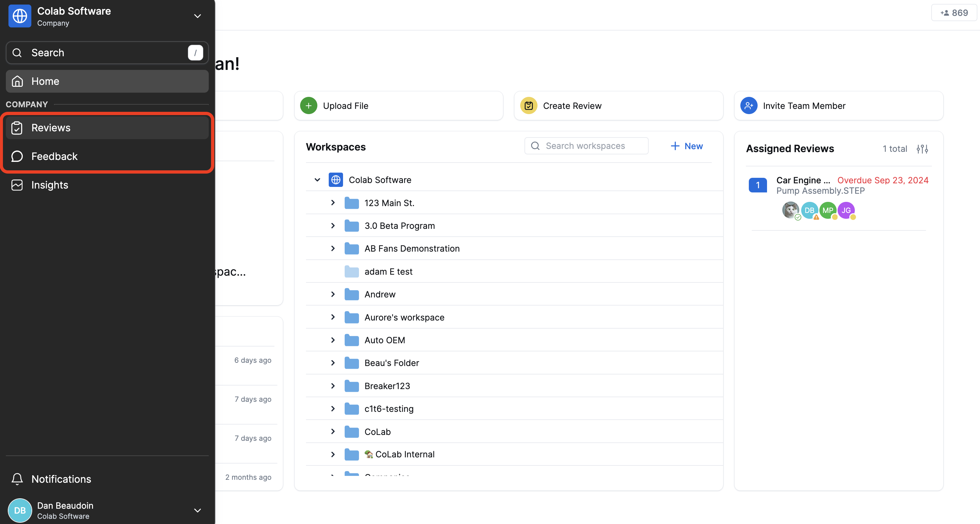Expand the 3.0 Beta Program folder

pos(333,226)
